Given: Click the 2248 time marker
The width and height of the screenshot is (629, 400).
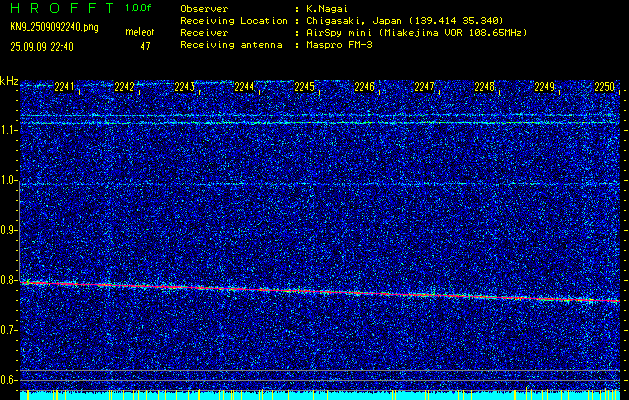Looking at the screenshot, I should point(485,87).
